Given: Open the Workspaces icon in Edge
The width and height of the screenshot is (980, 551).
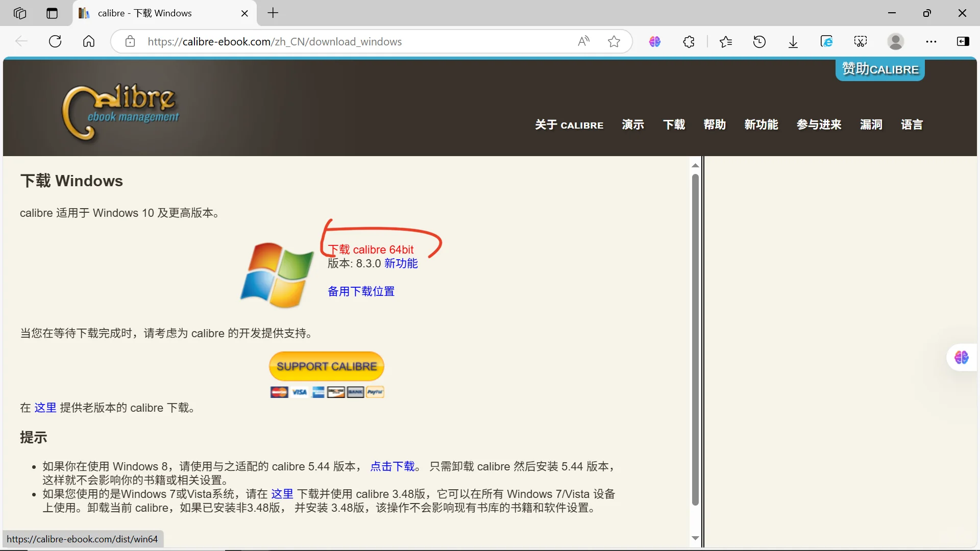Looking at the screenshot, I should [20, 13].
